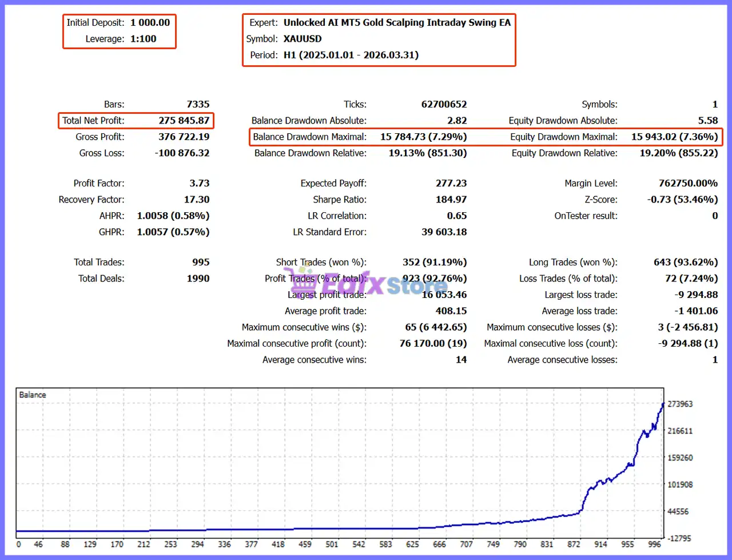
Task: Click the Sharpe Ratio 184.97 value
Action: click(x=451, y=200)
